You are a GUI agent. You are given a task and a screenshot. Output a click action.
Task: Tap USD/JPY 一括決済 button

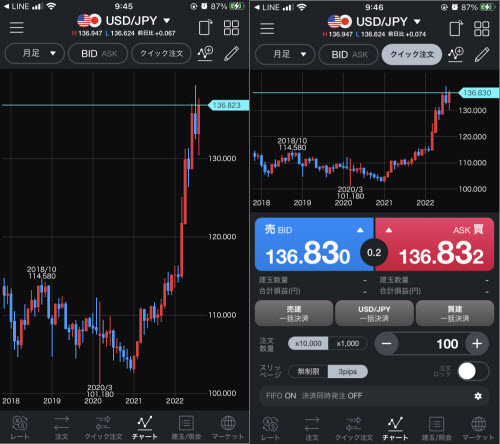[x=374, y=313]
